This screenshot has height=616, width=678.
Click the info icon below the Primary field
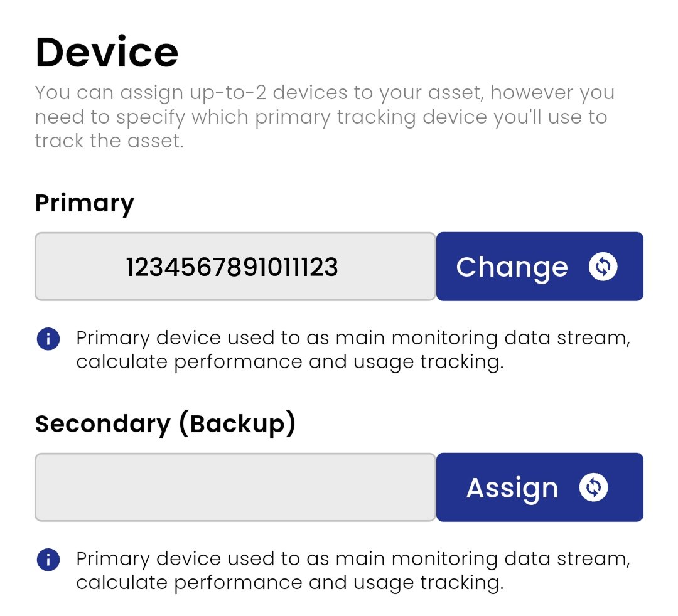coord(48,339)
